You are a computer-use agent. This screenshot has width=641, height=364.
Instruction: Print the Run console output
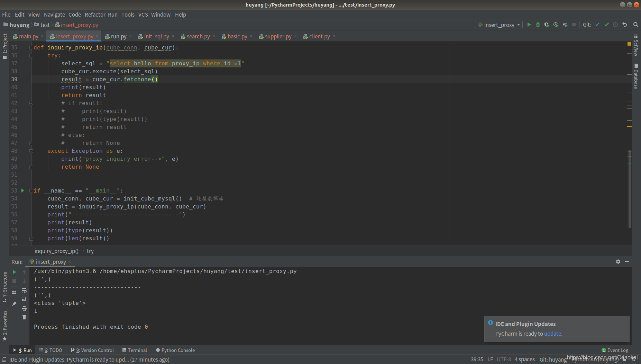[24, 308]
